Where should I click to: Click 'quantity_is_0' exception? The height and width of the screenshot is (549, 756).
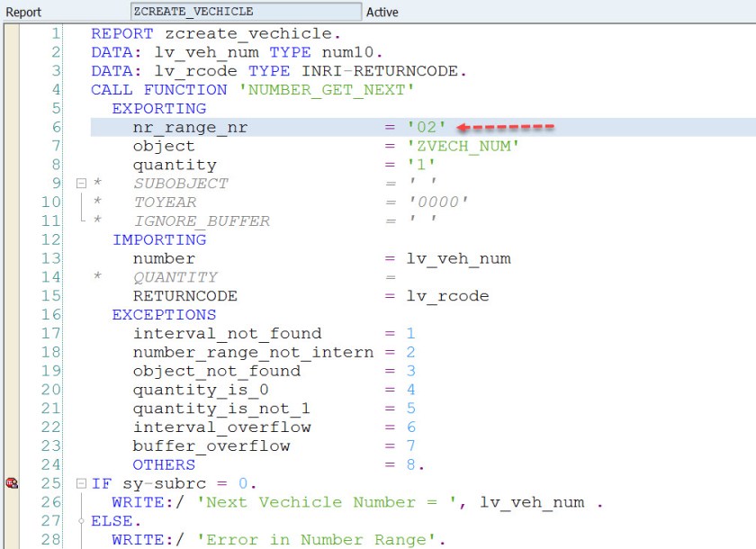[201, 390]
